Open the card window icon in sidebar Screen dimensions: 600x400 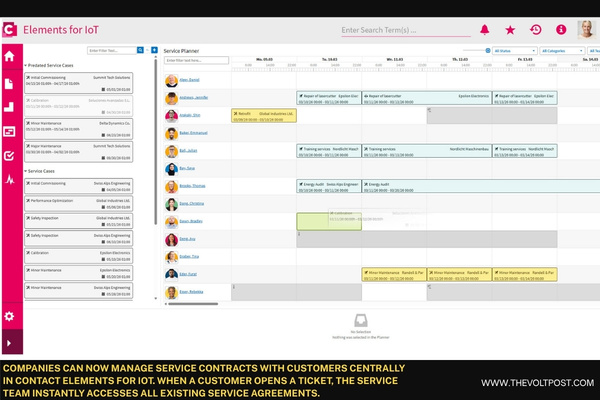pyautogui.click(x=9, y=132)
